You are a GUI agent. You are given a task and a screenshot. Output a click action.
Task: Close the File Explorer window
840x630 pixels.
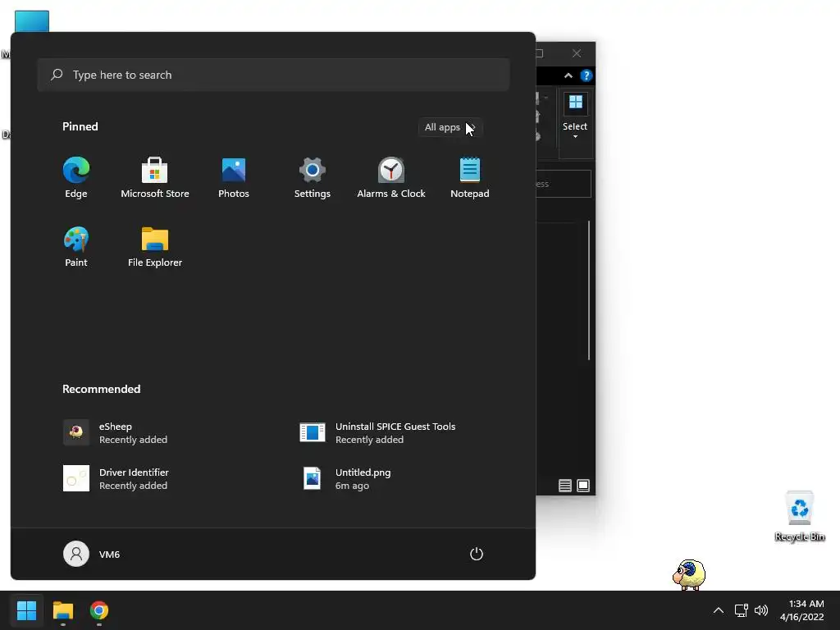577,53
